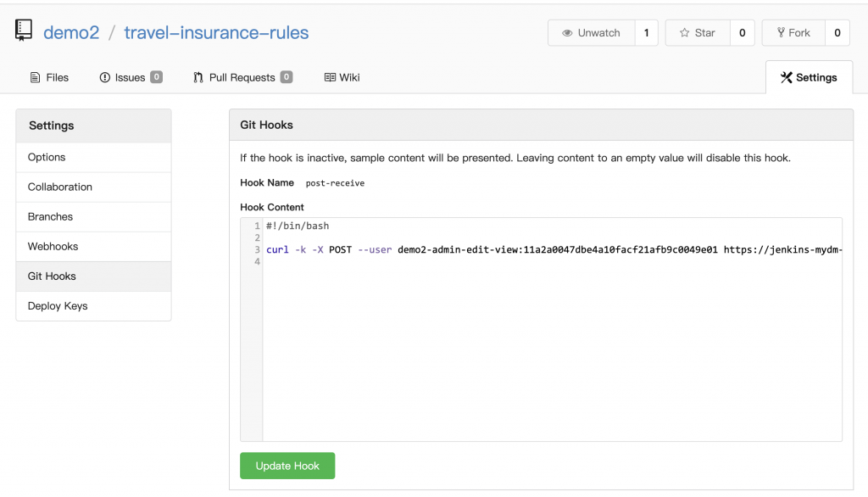
Task: Select the Settings tab
Action: (x=809, y=77)
